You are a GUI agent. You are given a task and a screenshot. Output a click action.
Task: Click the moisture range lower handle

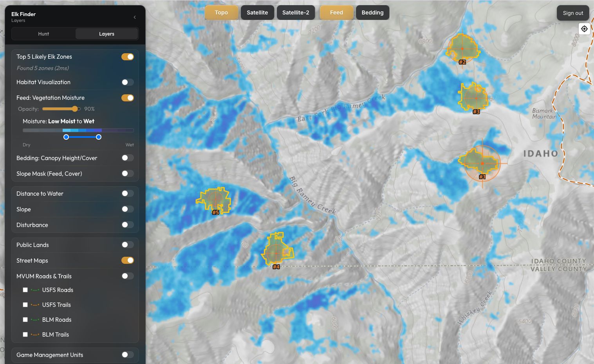66,137
